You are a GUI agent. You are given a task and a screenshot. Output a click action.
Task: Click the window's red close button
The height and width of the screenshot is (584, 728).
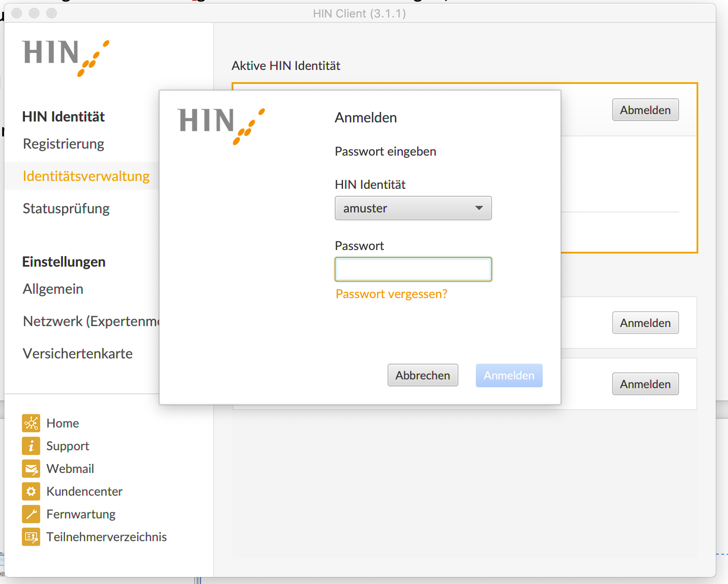click(x=17, y=13)
